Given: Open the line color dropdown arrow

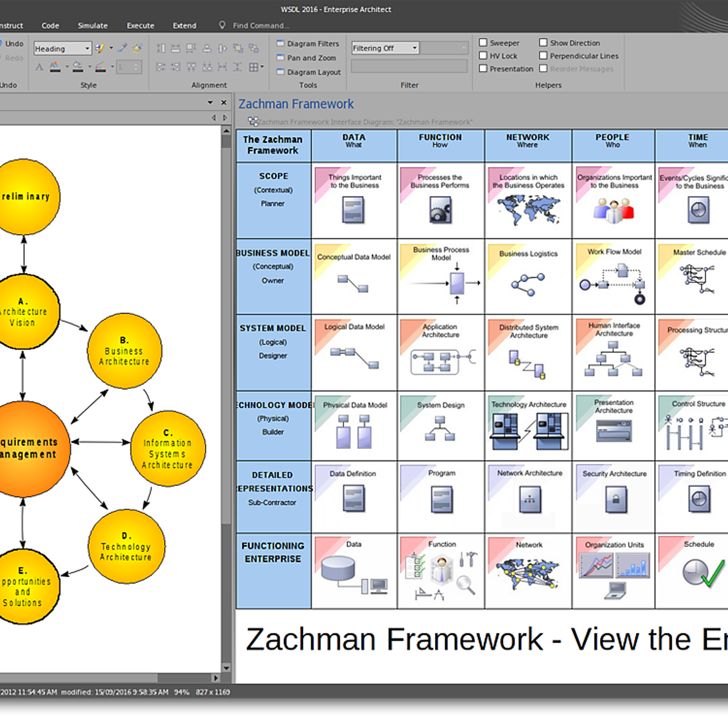Looking at the screenshot, I should [112, 67].
